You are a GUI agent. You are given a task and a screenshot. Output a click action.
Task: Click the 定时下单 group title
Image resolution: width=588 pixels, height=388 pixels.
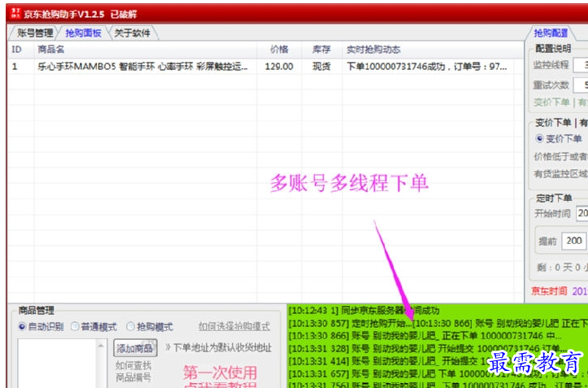(554, 198)
